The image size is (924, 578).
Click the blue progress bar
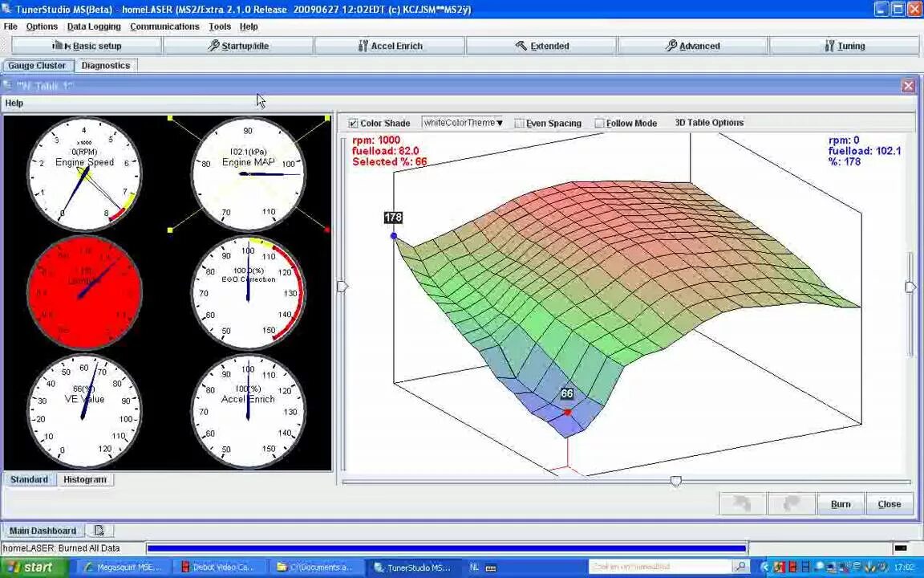(x=446, y=548)
